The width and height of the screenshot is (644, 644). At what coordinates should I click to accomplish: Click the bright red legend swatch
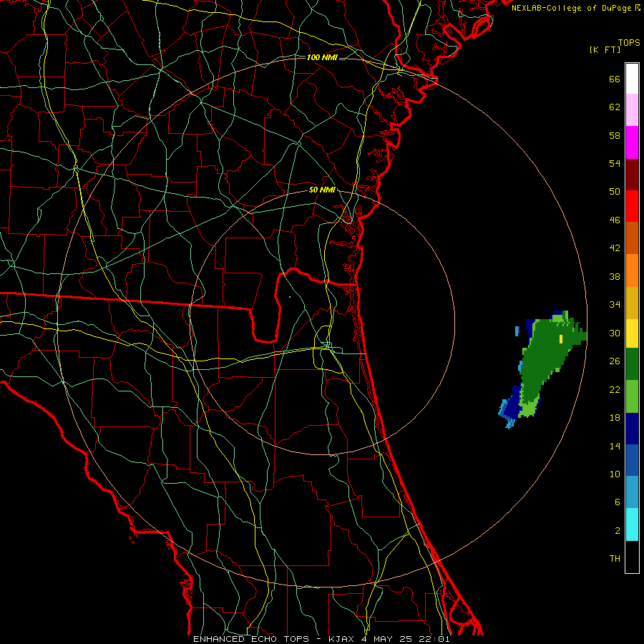[632, 206]
